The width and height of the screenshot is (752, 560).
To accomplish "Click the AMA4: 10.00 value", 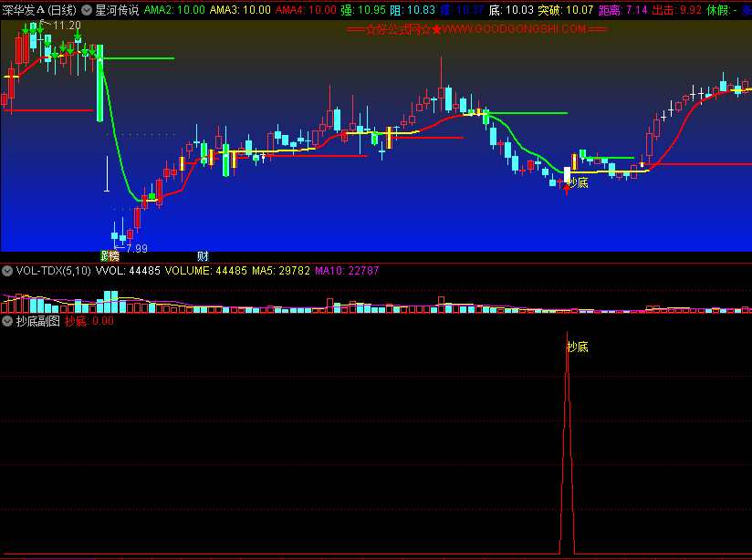I will click(x=306, y=10).
